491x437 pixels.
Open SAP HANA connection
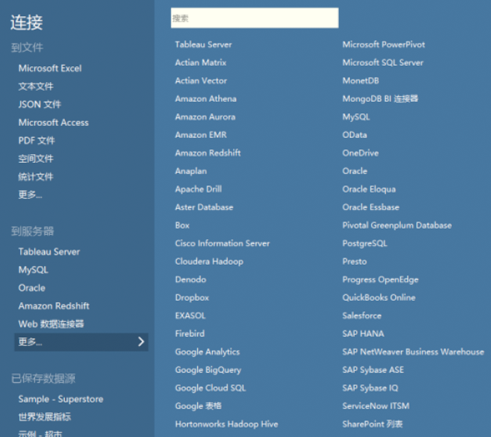(363, 334)
